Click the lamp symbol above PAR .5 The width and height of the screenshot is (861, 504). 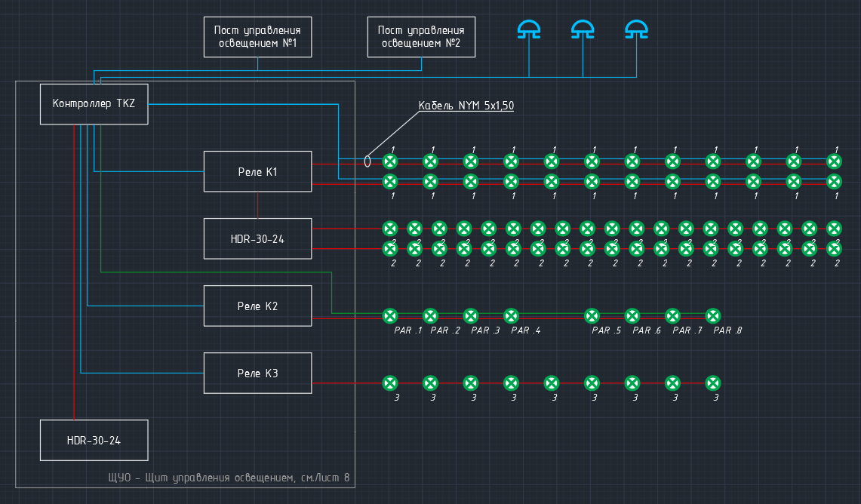[x=592, y=315]
